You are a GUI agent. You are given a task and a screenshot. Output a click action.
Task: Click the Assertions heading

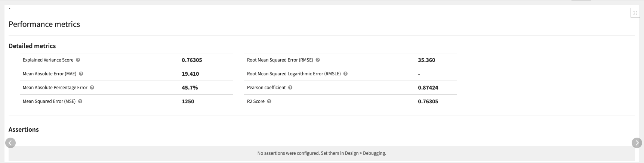[x=24, y=129]
